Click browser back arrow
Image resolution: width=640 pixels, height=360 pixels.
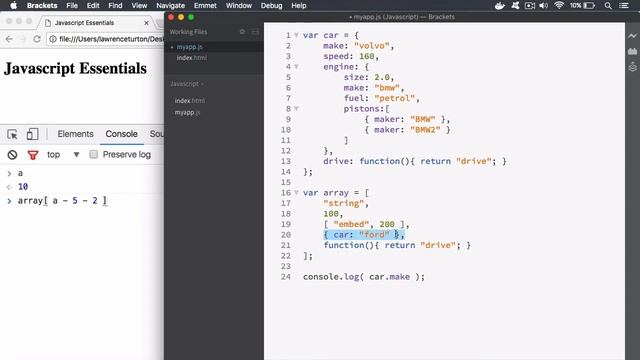click(9, 39)
